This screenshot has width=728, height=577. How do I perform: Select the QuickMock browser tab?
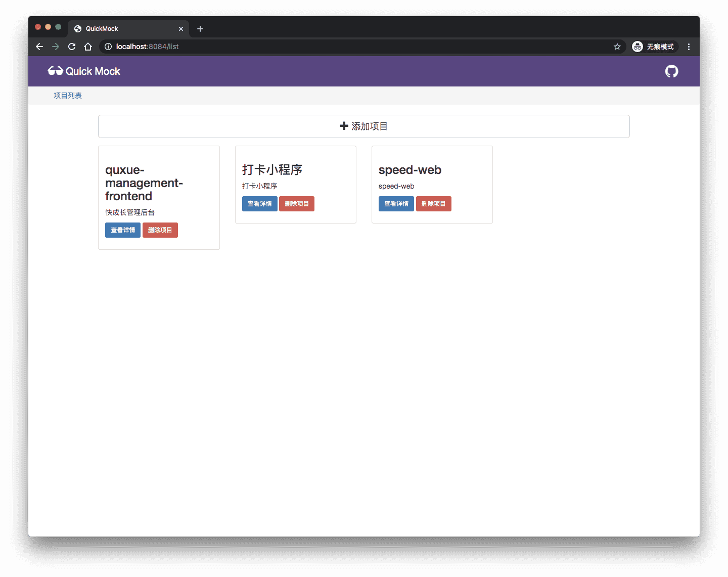point(128,29)
